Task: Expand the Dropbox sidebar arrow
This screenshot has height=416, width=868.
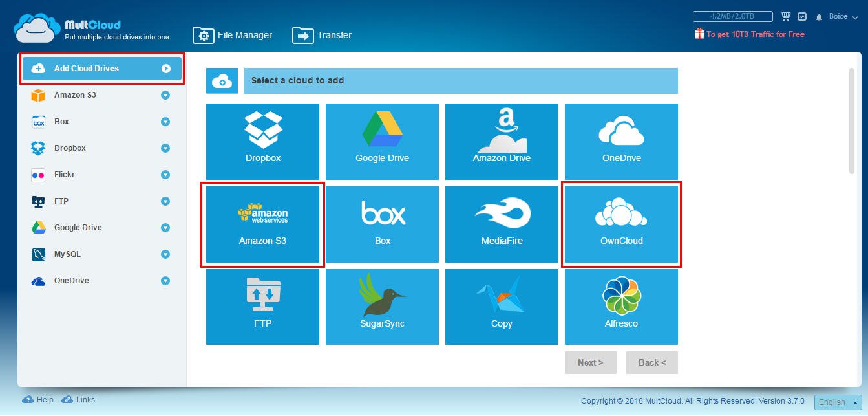Action: (165, 148)
